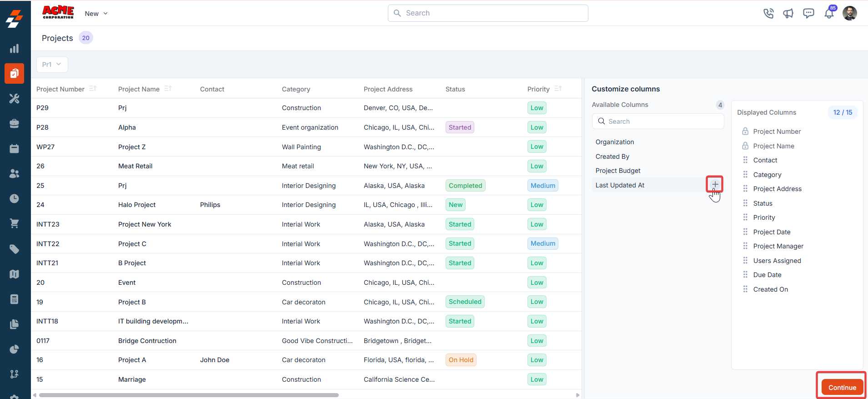Click the Project Manager displayed column
868x399 pixels.
[778, 246]
